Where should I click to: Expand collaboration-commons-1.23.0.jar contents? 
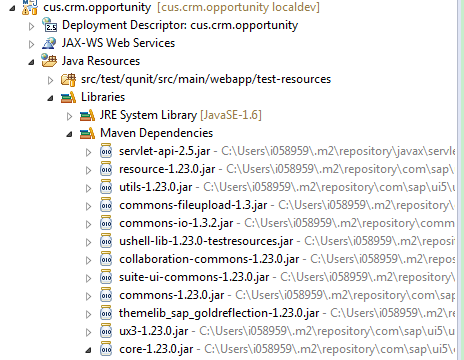(x=88, y=260)
